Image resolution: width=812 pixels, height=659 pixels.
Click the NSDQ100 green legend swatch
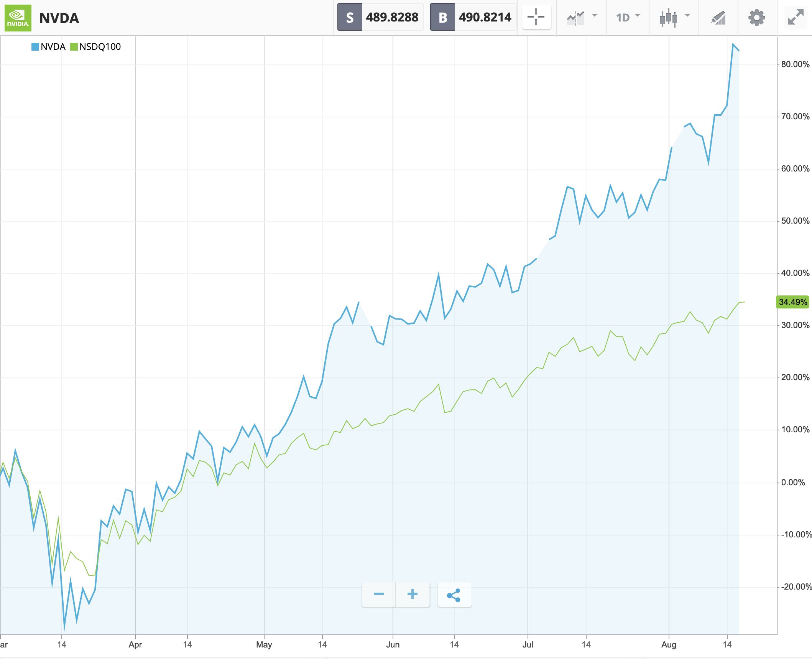coord(74,47)
